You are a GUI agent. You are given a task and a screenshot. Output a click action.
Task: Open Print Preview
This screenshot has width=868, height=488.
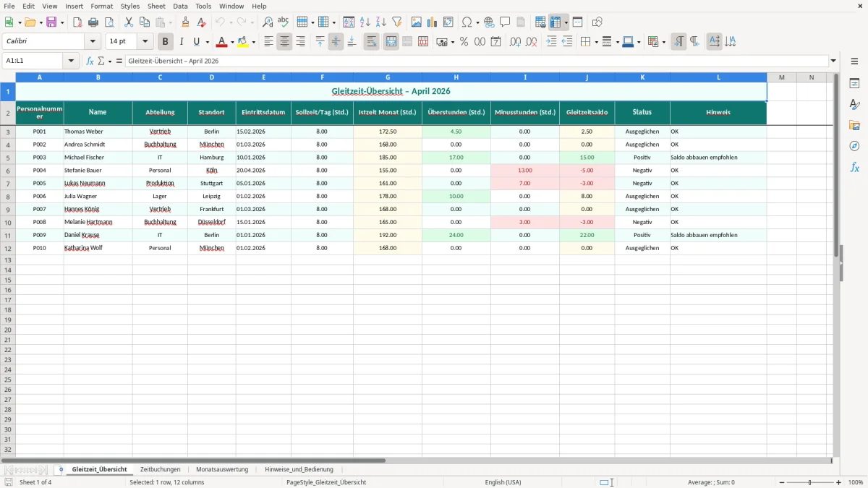tap(109, 22)
